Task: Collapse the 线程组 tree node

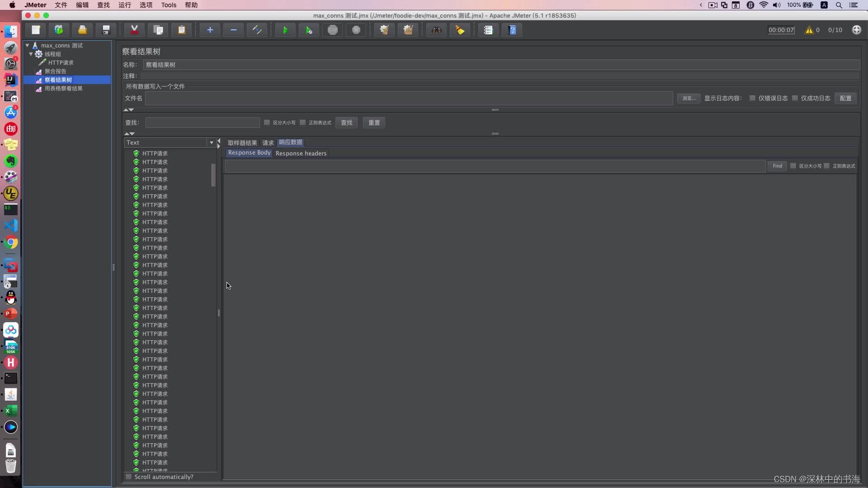Action: pos(31,54)
